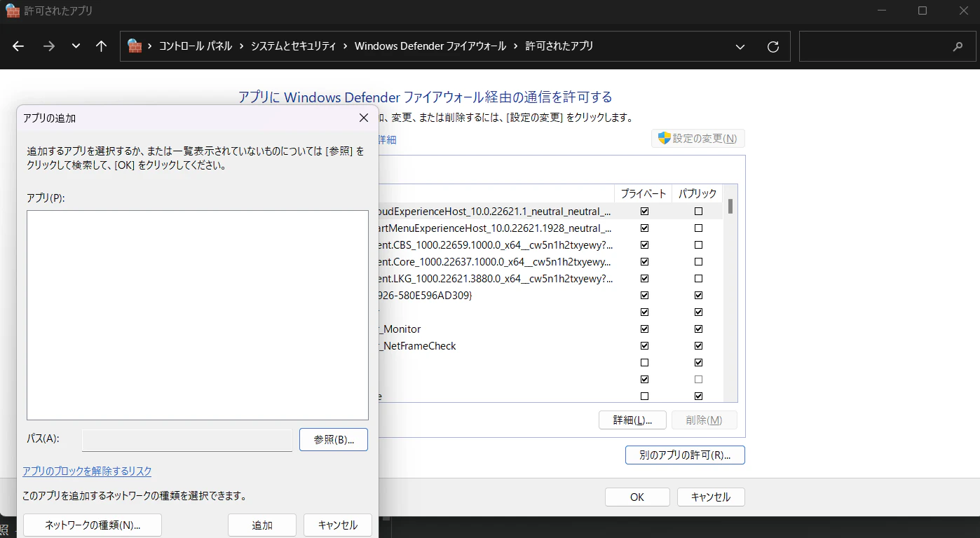Viewport: 980px width, 538px height.
Task: Toggle public checkbox for _NetFrameCheck row
Action: (x=698, y=346)
